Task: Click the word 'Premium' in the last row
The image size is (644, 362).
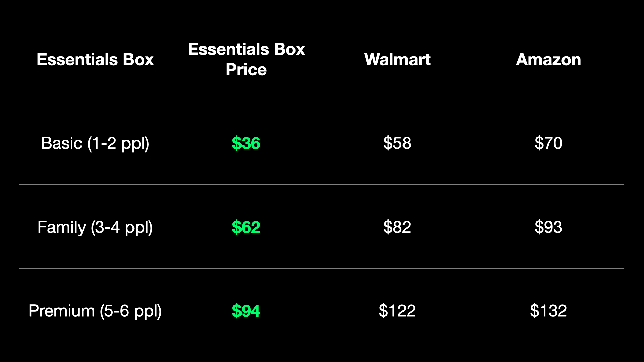Action: (61, 311)
